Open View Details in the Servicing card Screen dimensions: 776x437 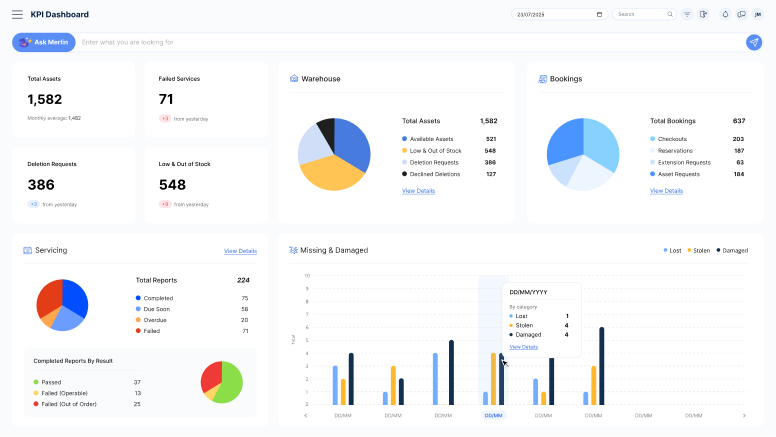pyautogui.click(x=240, y=251)
